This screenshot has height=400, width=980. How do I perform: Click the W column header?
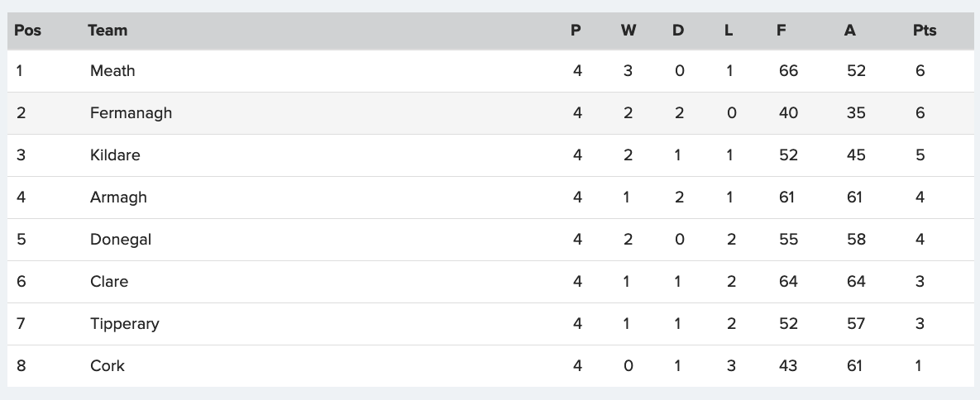(629, 31)
